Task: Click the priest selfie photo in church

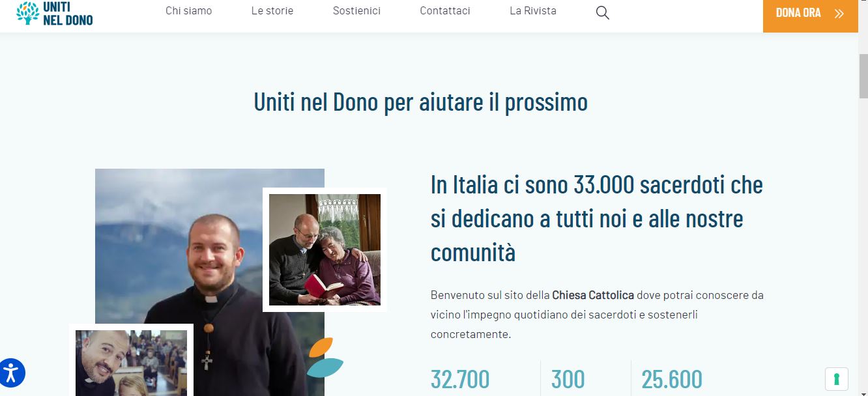Action: point(131,360)
